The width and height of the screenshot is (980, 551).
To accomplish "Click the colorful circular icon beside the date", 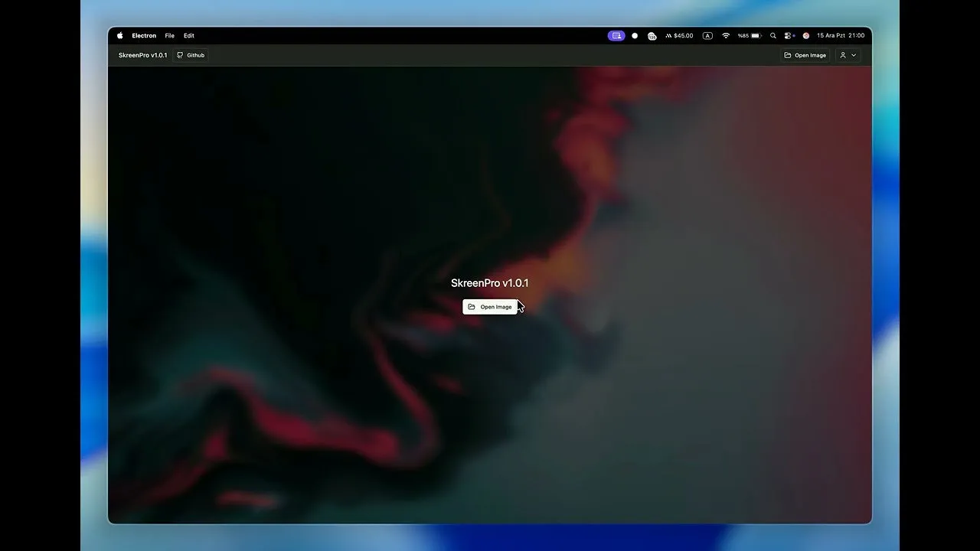I will click(806, 36).
